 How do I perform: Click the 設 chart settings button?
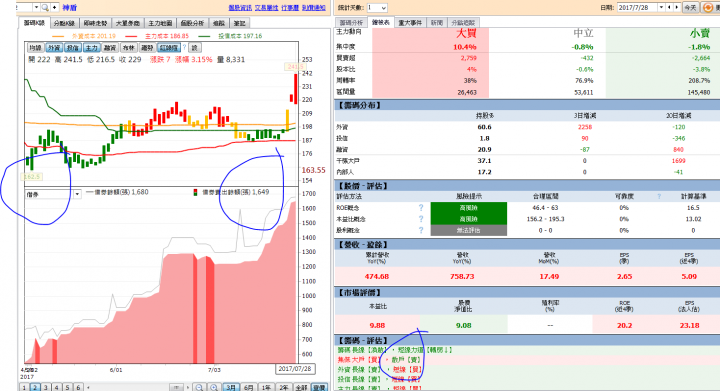click(195, 48)
